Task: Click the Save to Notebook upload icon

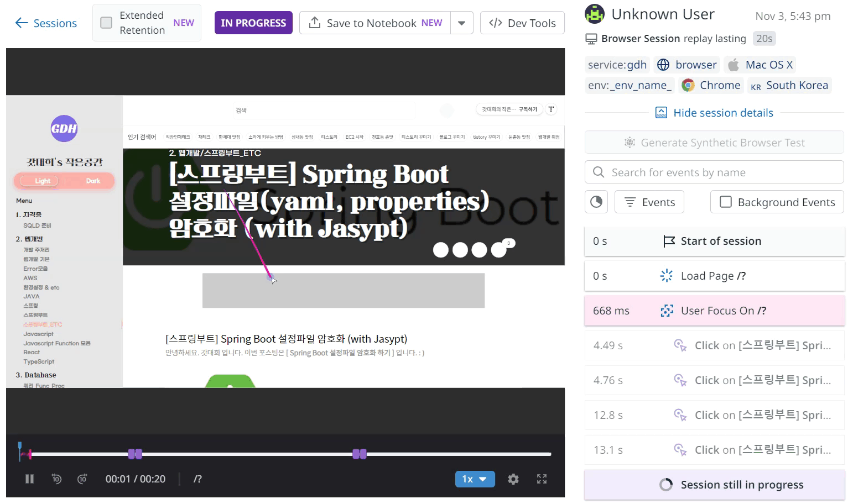Action: click(x=315, y=23)
